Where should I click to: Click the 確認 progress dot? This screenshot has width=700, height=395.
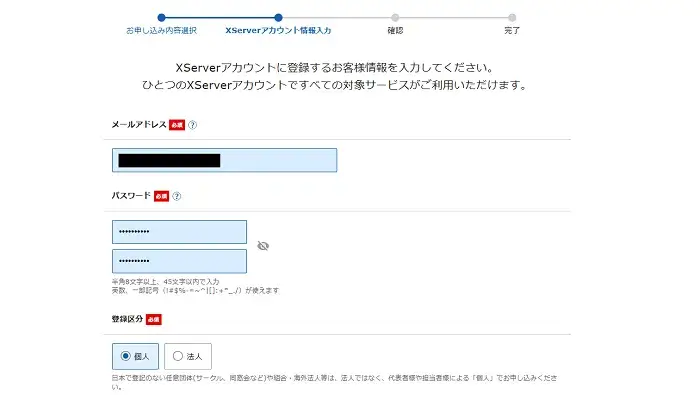(395, 18)
